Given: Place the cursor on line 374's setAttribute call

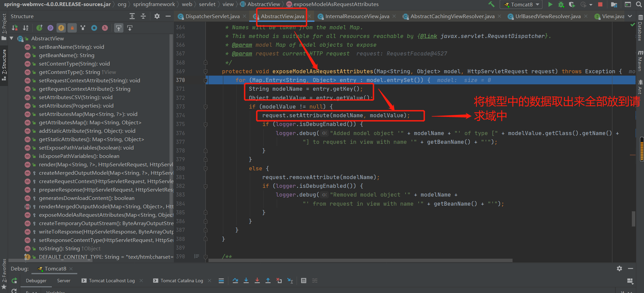Looking at the screenshot, I should coord(336,115).
